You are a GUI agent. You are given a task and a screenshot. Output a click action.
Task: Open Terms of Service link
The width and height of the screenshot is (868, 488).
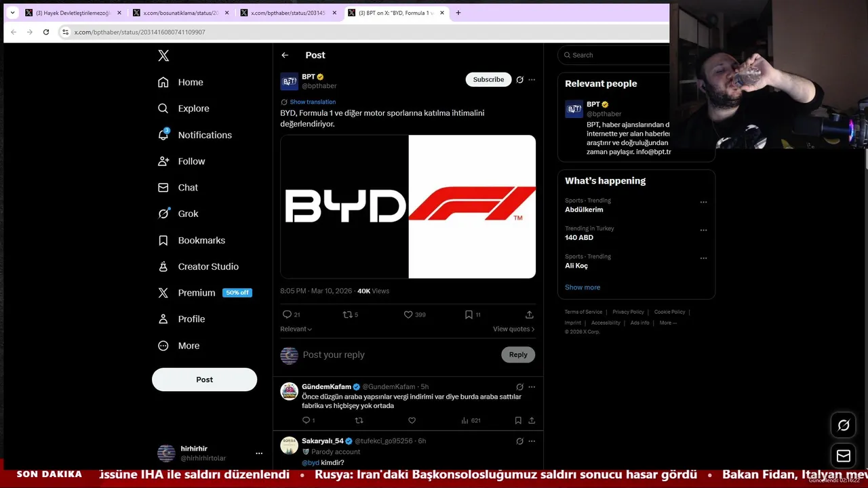tap(583, 312)
